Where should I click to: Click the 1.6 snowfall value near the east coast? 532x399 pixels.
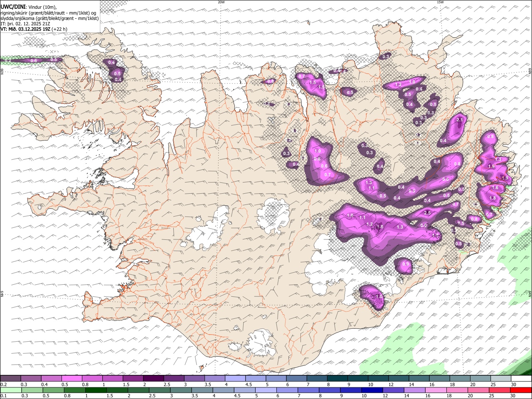pos(495,188)
